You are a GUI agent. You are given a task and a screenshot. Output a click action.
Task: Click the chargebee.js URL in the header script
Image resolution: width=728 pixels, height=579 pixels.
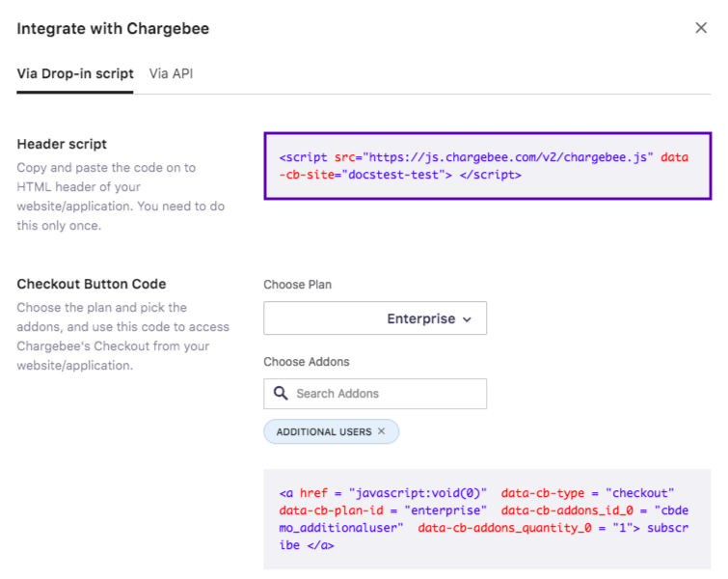pyautogui.click(x=511, y=157)
